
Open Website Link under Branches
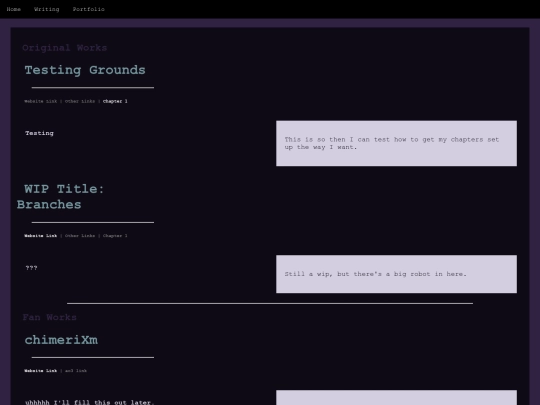tap(41, 236)
